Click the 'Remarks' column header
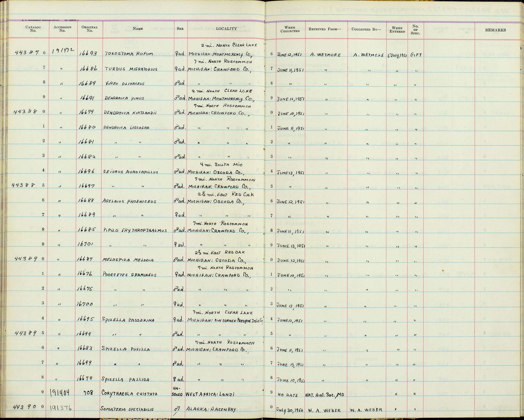 (496, 30)
